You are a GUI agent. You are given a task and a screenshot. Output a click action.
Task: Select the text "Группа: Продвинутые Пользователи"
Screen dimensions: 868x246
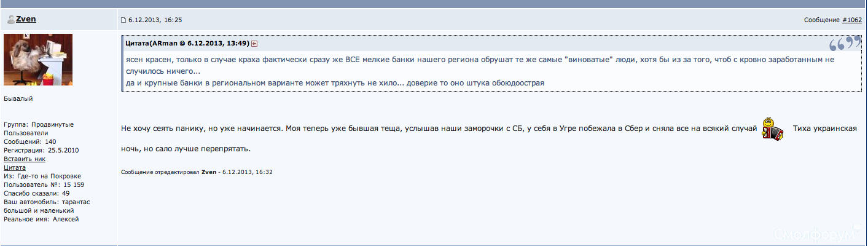[39, 129]
